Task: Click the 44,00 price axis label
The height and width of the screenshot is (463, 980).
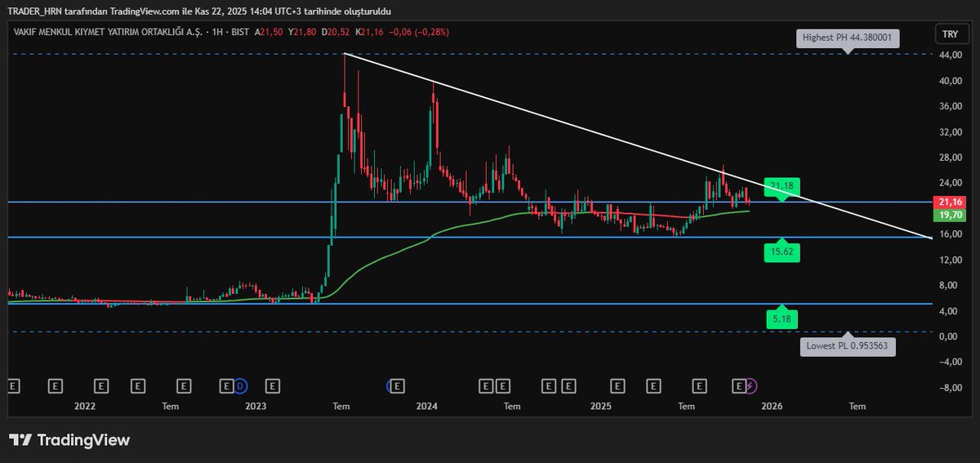Action: click(x=949, y=55)
